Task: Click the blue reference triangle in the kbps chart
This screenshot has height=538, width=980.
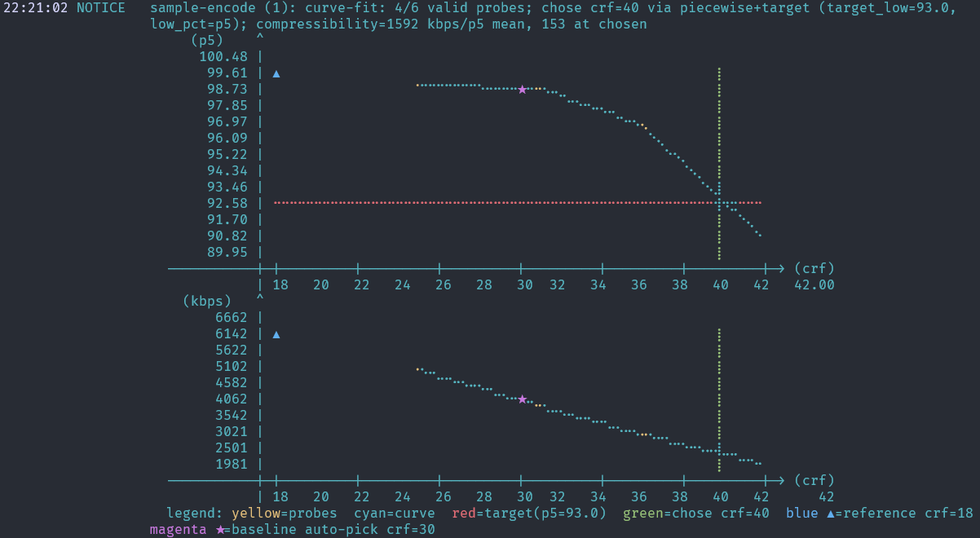Action: tap(276, 334)
